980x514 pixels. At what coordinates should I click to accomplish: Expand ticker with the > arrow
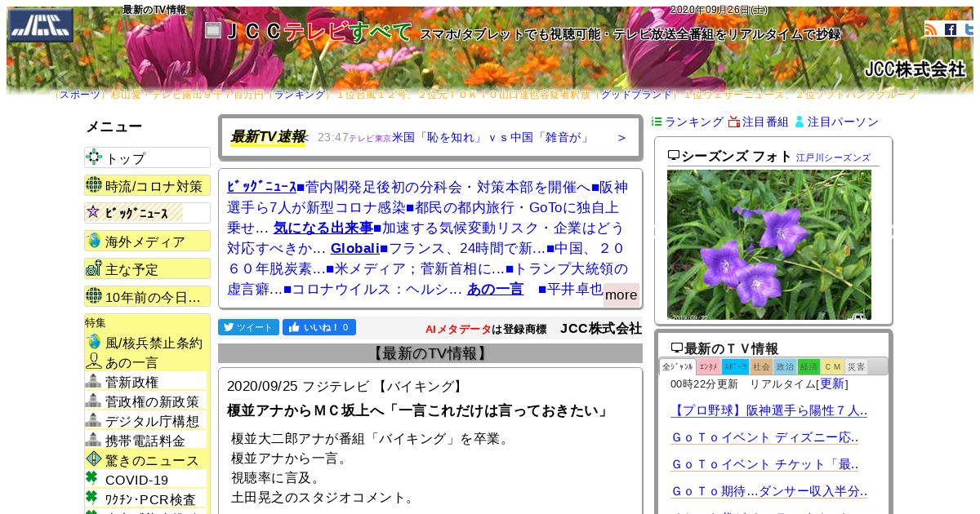621,137
